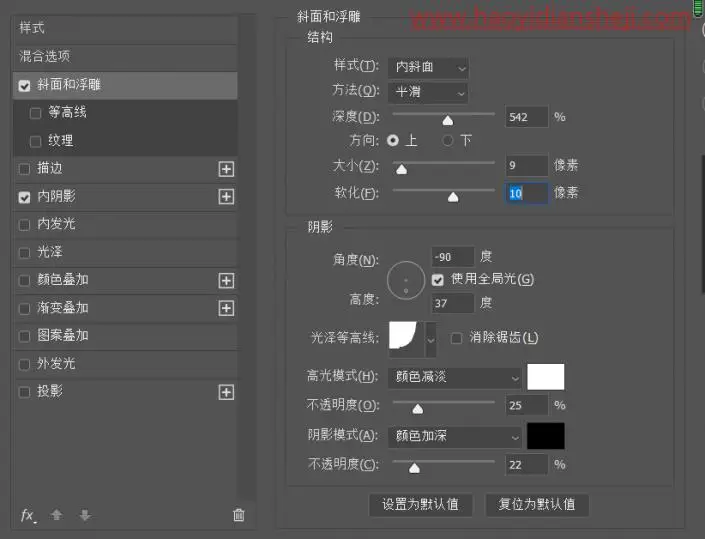Select the 下 direction radio button
The width and height of the screenshot is (705, 539).
coord(447,141)
